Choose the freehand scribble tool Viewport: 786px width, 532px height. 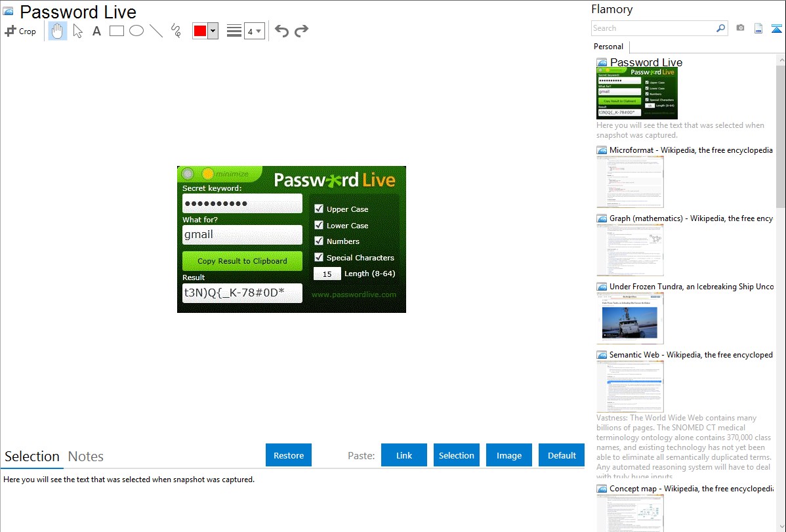[x=176, y=31]
